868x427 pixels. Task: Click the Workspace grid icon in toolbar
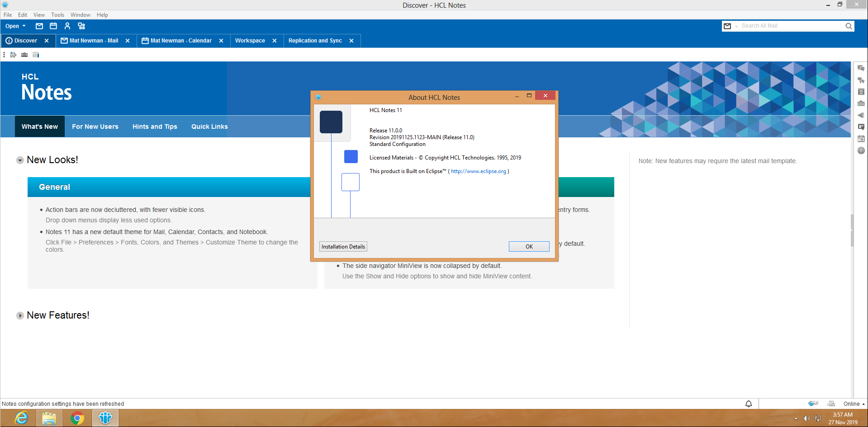81,26
